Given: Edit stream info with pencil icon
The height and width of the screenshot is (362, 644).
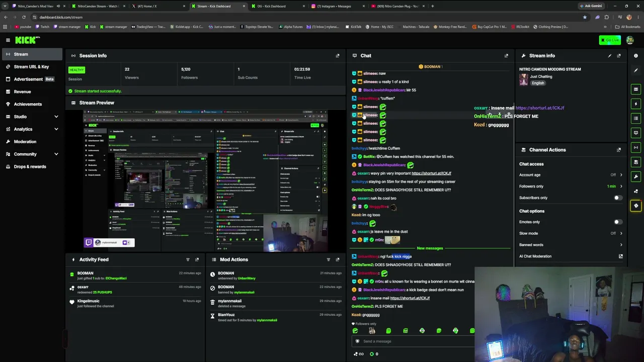Looking at the screenshot, I should pos(609,56).
